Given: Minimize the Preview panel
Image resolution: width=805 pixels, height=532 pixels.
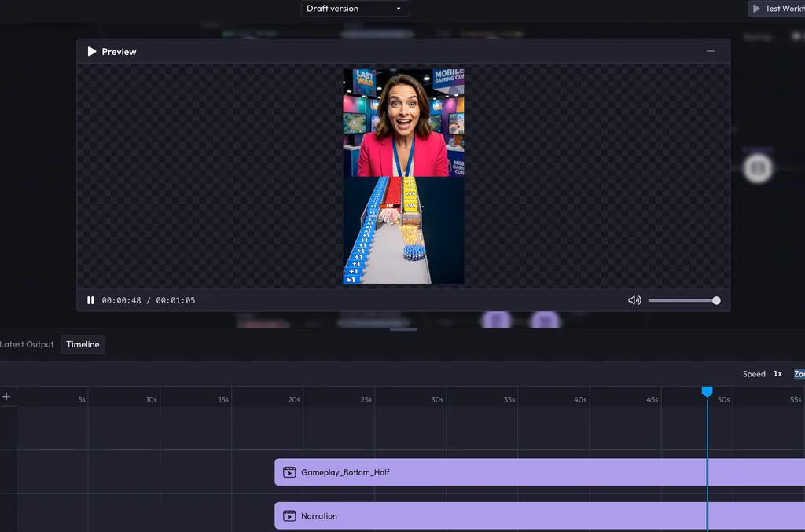Looking at the screenshot, I should [711, 51].
